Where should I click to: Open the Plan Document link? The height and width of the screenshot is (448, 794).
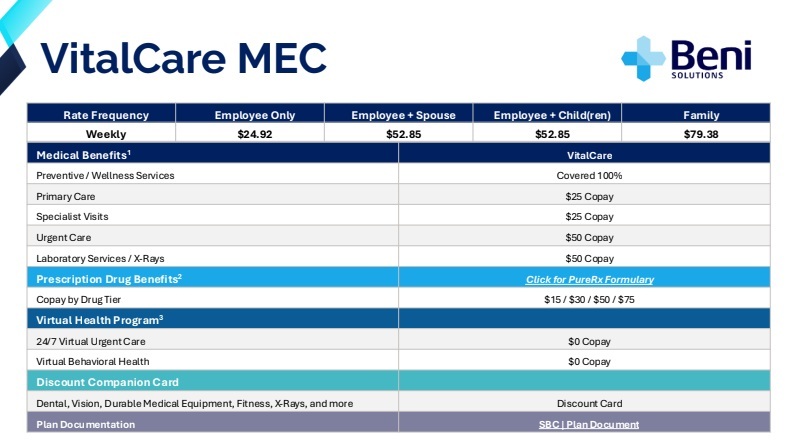point(603,424)
